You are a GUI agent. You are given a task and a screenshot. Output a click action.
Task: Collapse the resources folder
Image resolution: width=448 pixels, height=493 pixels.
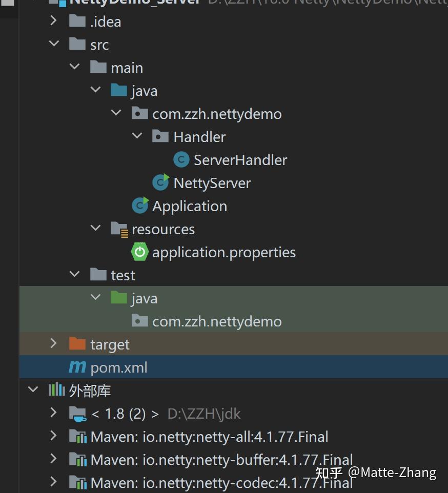coord(95,228)
